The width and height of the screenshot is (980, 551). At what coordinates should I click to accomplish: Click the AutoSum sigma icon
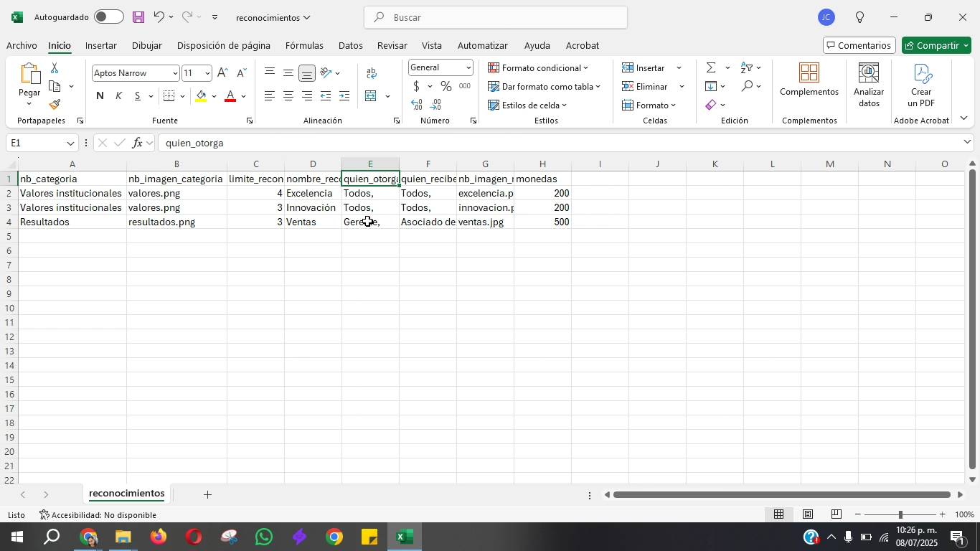tap(711, 67)
